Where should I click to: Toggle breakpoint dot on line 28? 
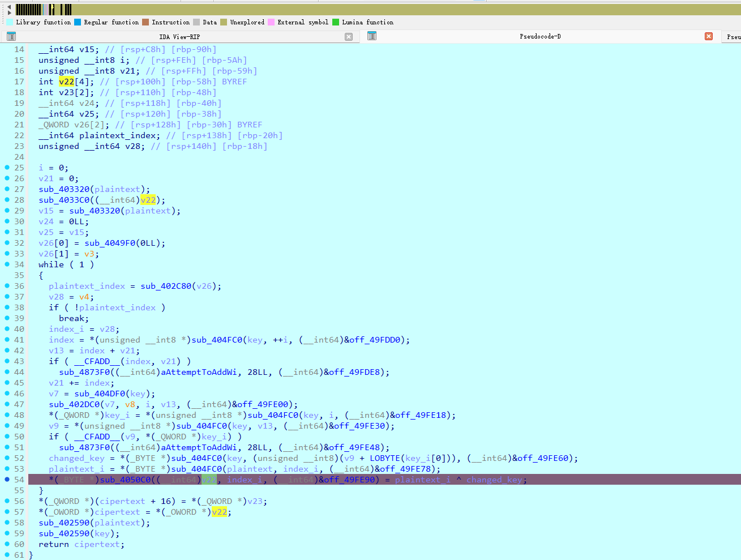pos(7,200)
